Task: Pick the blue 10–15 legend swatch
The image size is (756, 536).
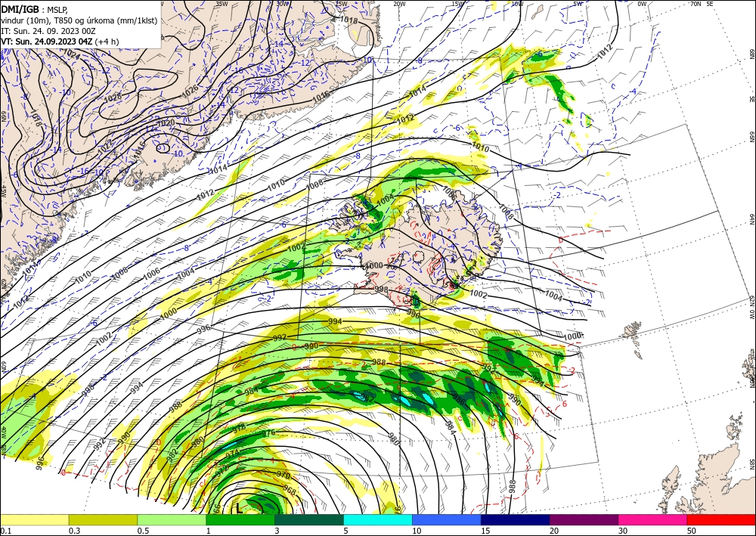Action: point(447,519)
